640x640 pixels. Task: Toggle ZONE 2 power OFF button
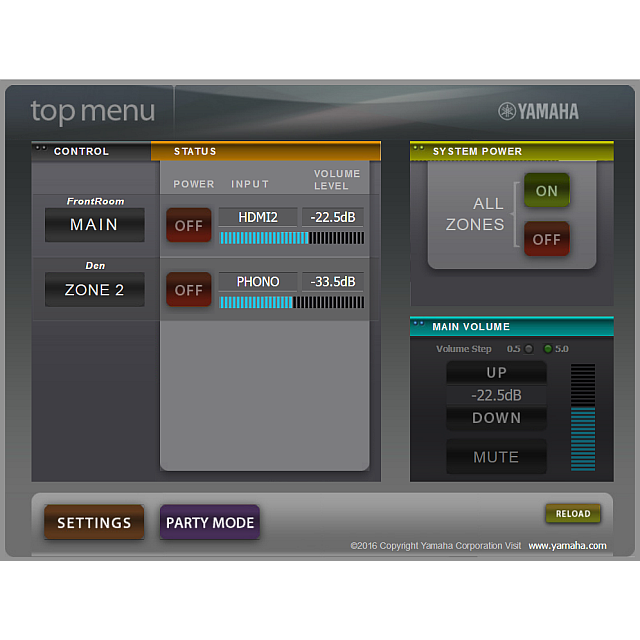coord(189,290)
